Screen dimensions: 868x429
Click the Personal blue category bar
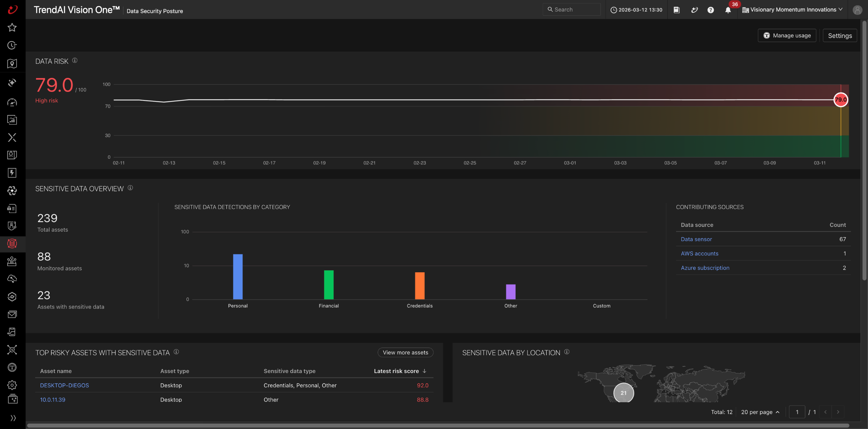point(238,277)
